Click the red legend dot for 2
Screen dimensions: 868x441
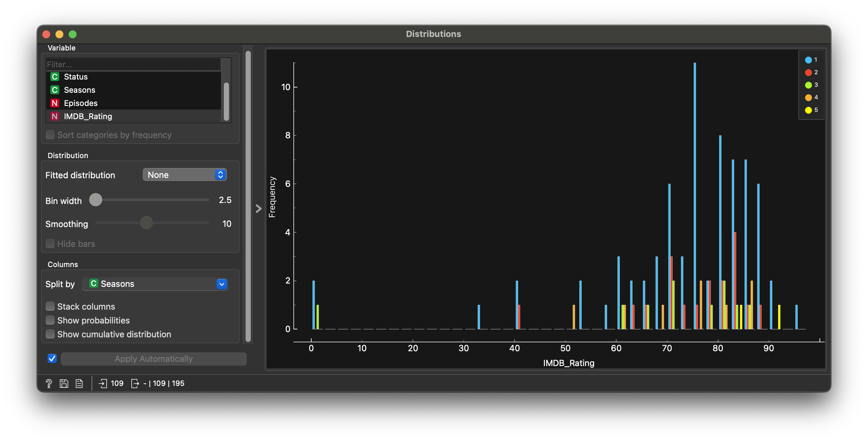pos(808,72)
